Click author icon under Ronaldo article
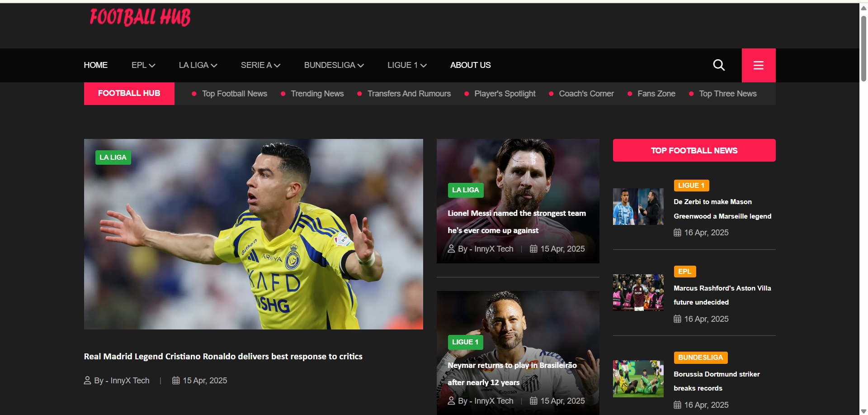 88,381
